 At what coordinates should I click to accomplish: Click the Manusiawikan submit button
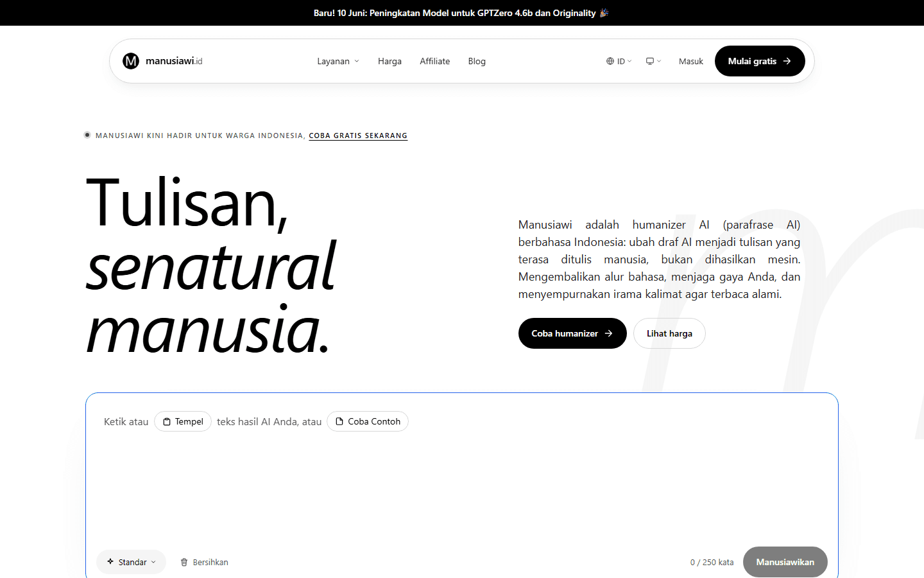coord(785,562)
